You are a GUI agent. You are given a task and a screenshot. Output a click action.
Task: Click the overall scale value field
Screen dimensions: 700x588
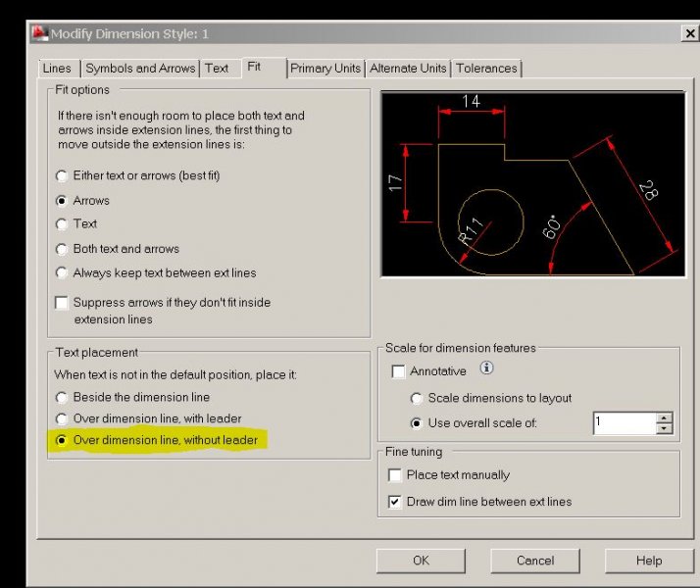(625, 423)
